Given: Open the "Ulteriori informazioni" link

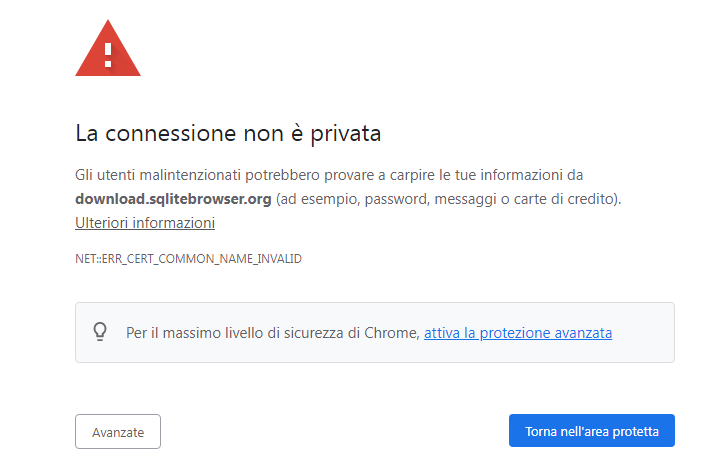Looking at the screenshot, I should coord(145,223).
